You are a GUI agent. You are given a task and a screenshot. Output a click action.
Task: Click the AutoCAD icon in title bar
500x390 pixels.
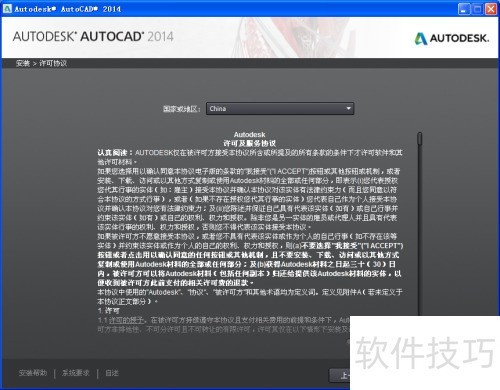pos(7,9)
